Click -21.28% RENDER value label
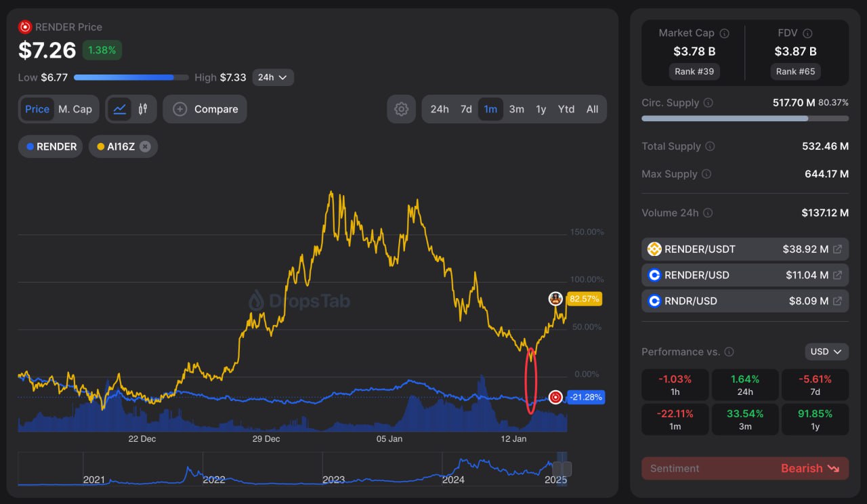 pyautogui.click(x=586, y=397)
